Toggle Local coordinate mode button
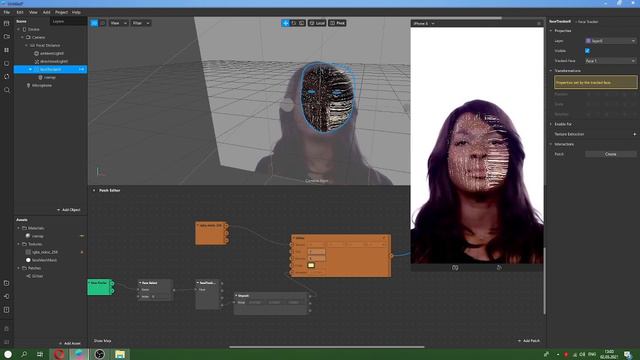This screenshot has height=360, width=640. [x=317, y=23]
